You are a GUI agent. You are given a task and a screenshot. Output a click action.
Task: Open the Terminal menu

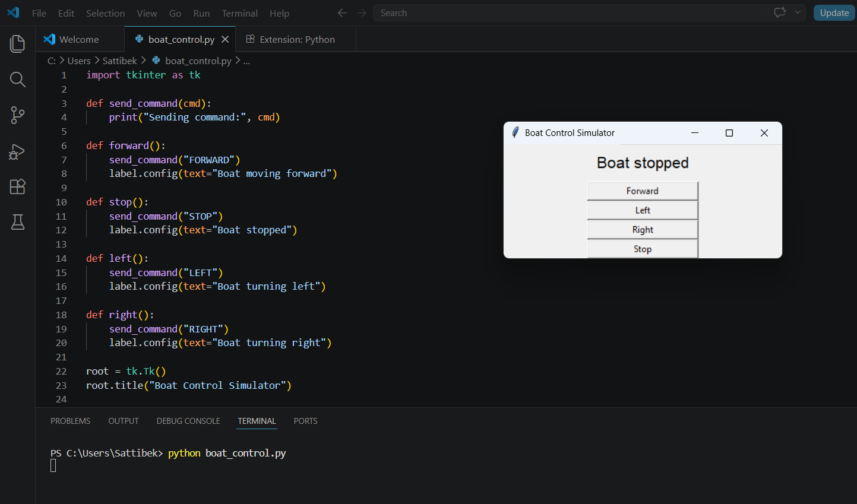(x=239, y=13)
